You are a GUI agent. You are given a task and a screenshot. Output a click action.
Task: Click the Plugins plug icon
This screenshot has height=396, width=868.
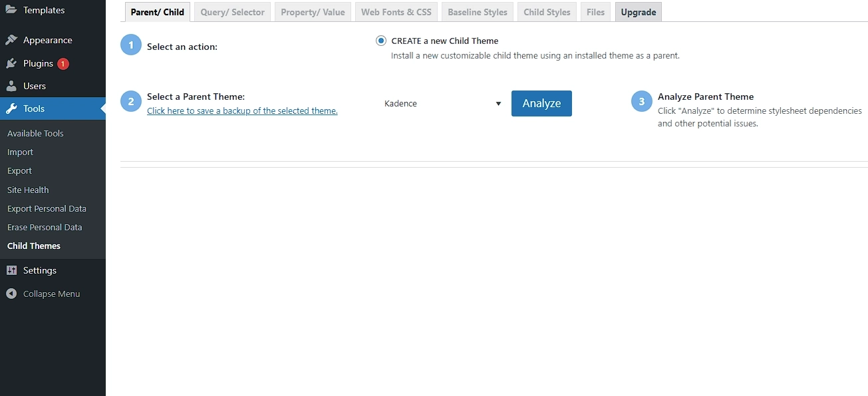pos(11,63)
